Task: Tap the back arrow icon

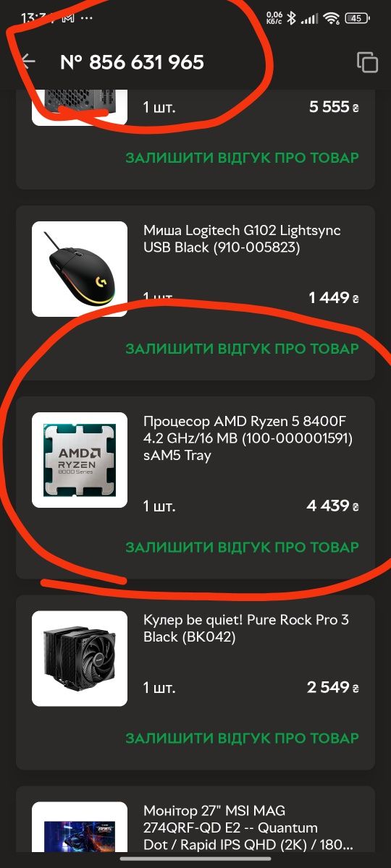Action: (x=28, y=62)
